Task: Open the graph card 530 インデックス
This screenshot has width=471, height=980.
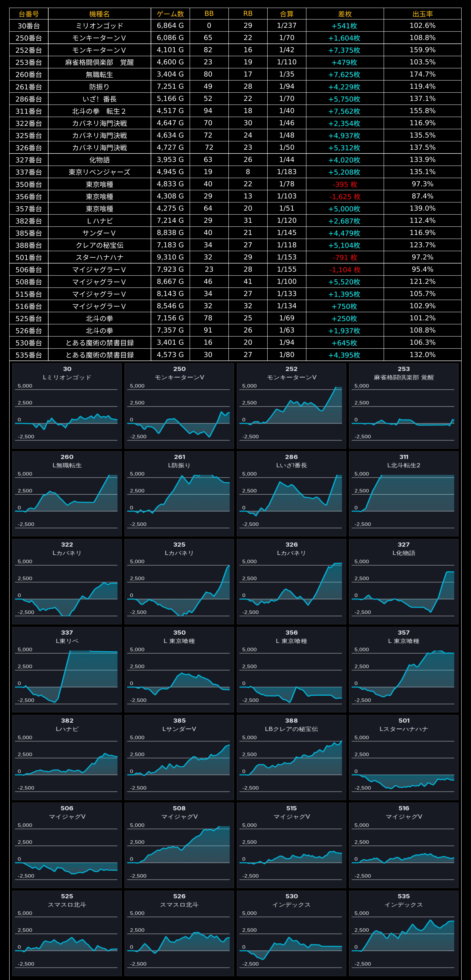Action: point(292,933)
